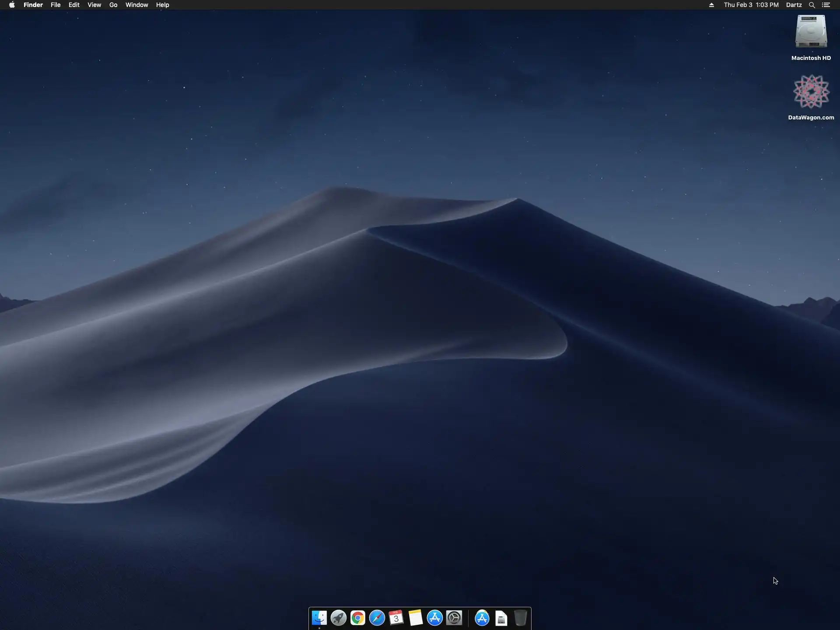Launch Safari compass icon
Viewport: 840px width, 630px height.
pos(377,618)
